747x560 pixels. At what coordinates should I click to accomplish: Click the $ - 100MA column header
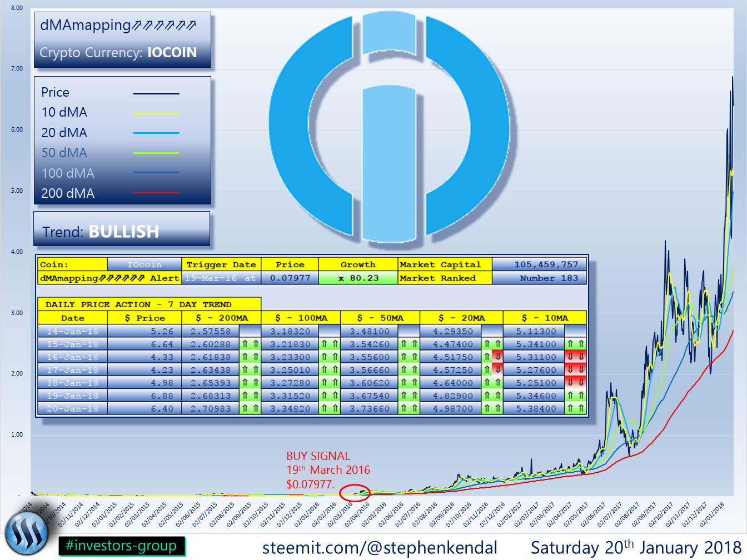pyautogui.click(x=301, y=318)
